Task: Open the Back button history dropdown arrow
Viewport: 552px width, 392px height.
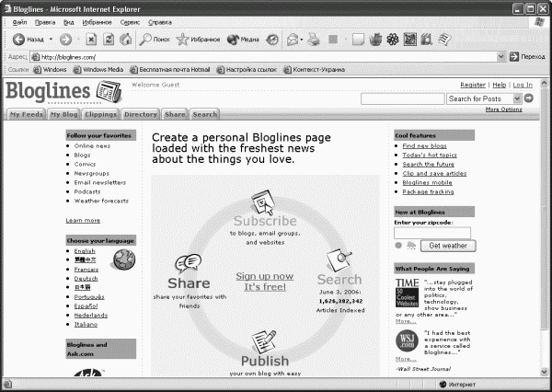Action: coord(51,39)
